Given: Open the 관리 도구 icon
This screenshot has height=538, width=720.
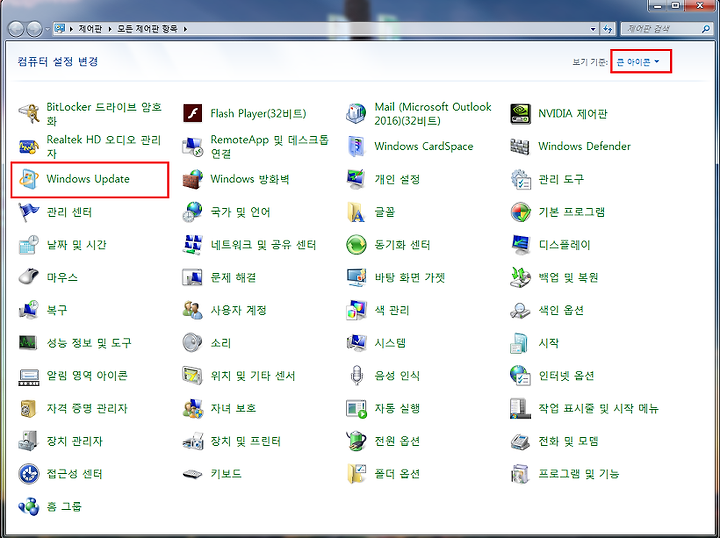Looking at the screenshot, I should tap(520, 179).
